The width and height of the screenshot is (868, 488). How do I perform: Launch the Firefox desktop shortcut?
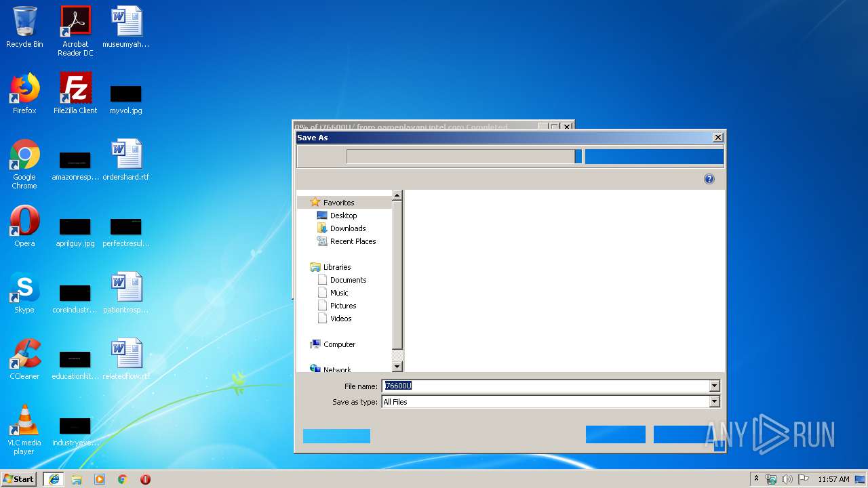click(24, 94)
